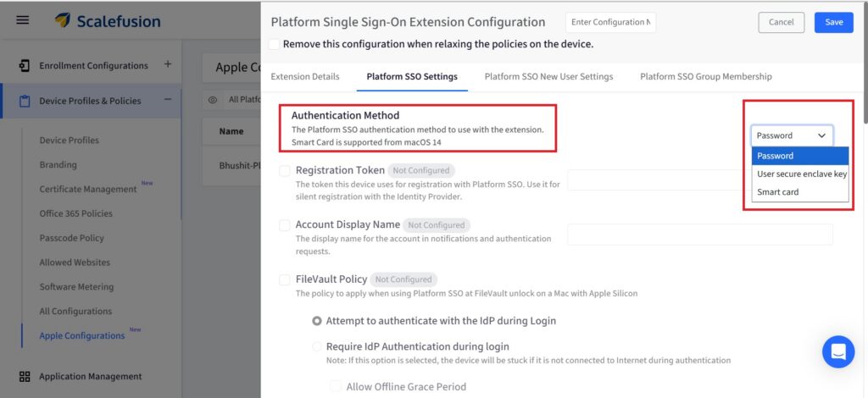Open the hamburger navigation menu
The height and width of the screenshot is (398, 868).
click(x=23, y=19)
